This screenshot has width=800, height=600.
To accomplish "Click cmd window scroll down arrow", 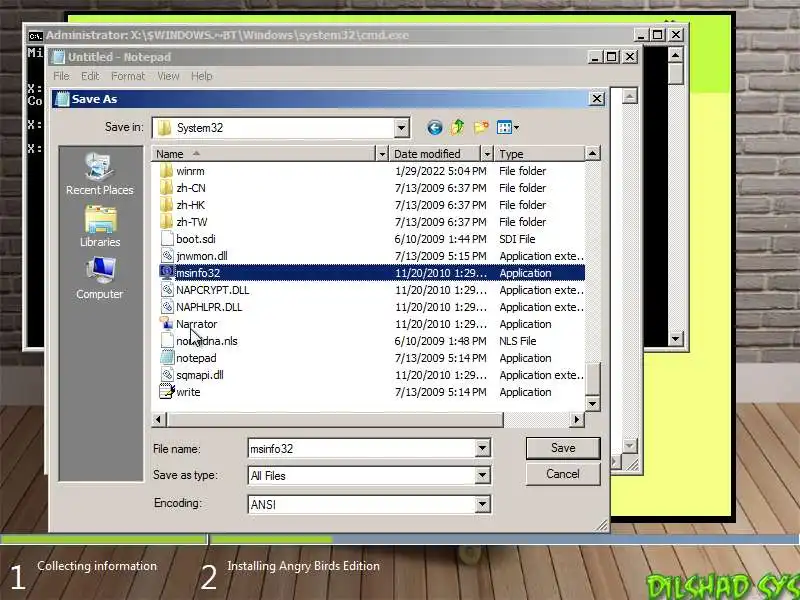I will click(x=676, y=338).
